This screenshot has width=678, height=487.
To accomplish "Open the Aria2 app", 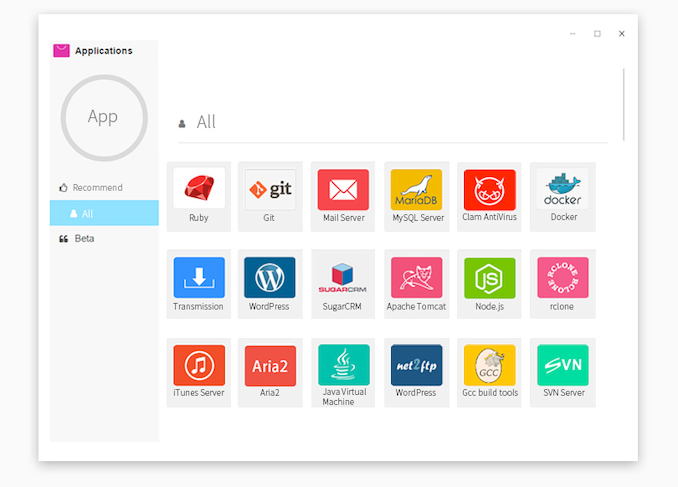I will (270, 366).
